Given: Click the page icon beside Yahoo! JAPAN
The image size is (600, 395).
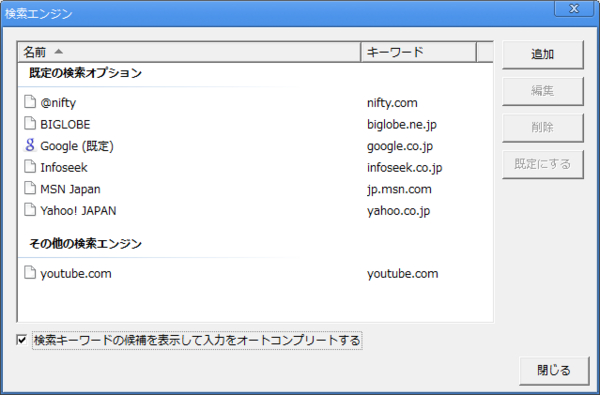Looking at the screenshot, I should click(30, 210).
